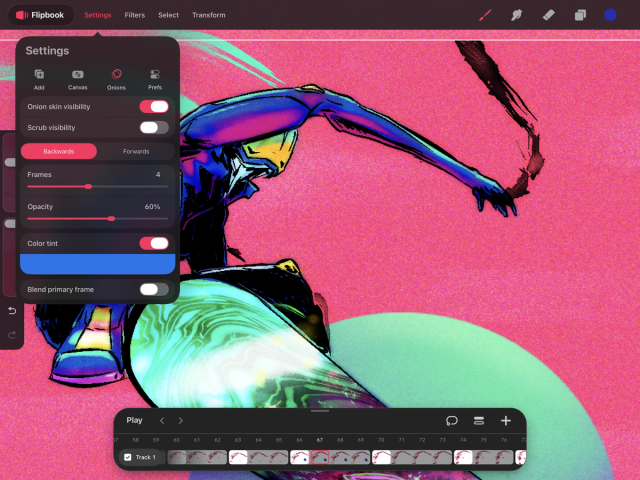640x480 pixels.
Task: Enable Blend primary frame switch
Action: [x=154, y=289]
